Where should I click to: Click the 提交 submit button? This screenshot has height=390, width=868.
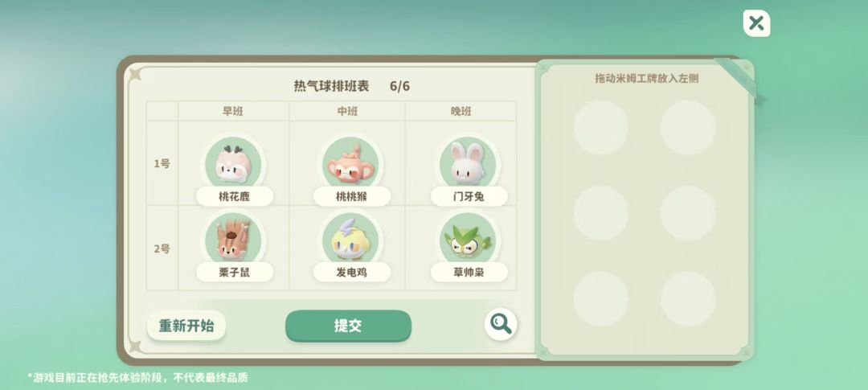click(348, 326)
